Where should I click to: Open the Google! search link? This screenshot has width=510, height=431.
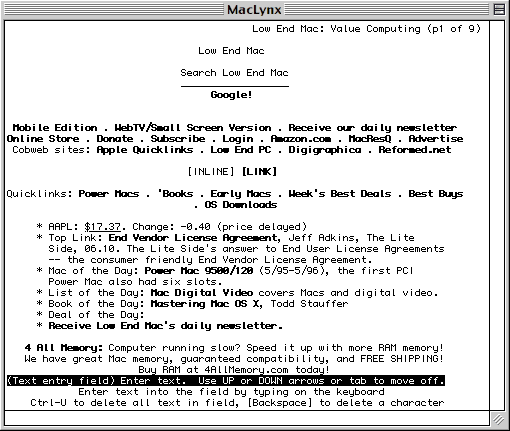(231, 95)
